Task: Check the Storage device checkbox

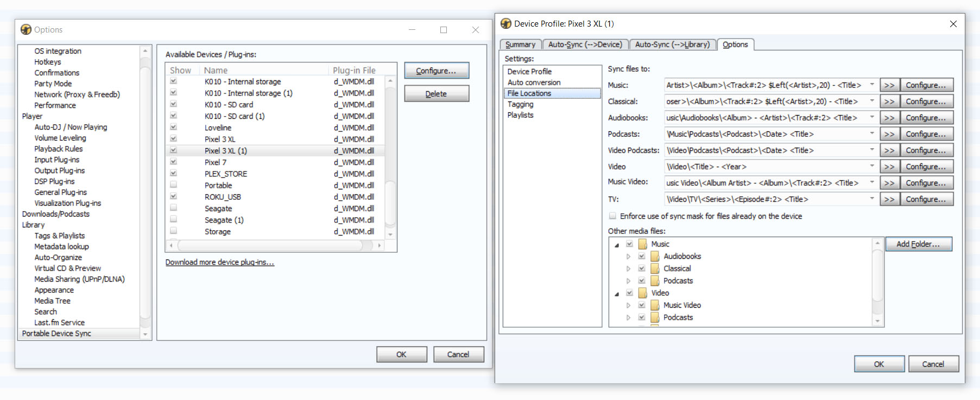Action: [173, 231]
